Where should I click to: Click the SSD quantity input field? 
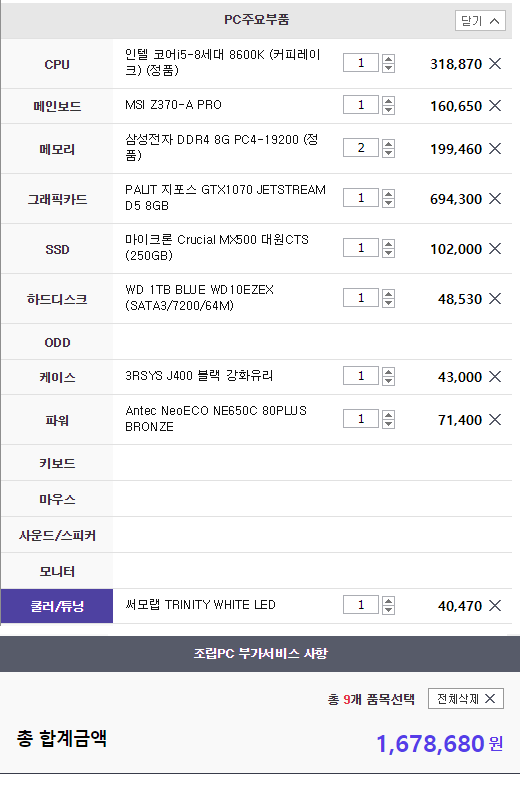(361, 248)
